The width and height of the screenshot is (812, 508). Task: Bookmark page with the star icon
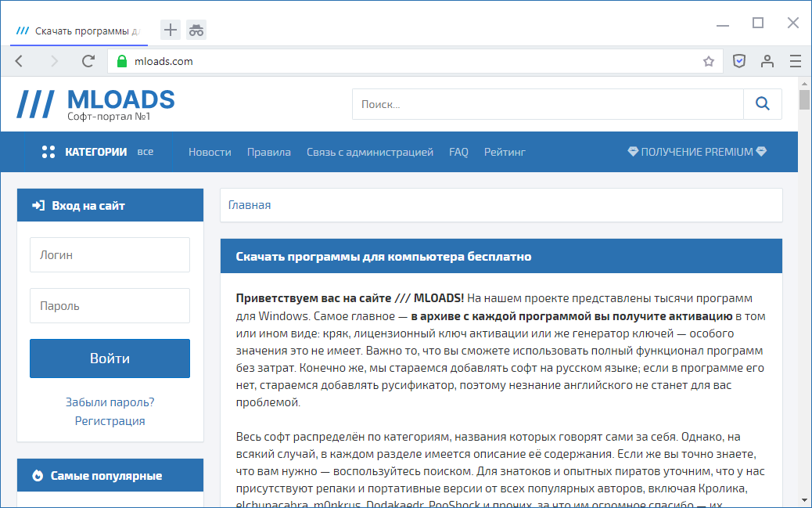pyautogui.click(x=709, y=61)
